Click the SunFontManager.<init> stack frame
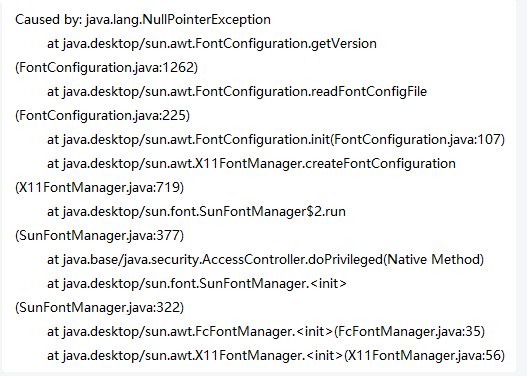Screen dimensions: 527x376 197,284
